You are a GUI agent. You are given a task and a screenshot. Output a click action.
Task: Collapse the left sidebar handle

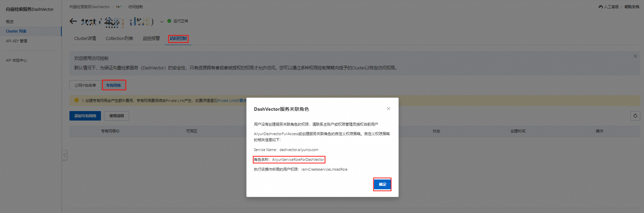click(64, 155)
